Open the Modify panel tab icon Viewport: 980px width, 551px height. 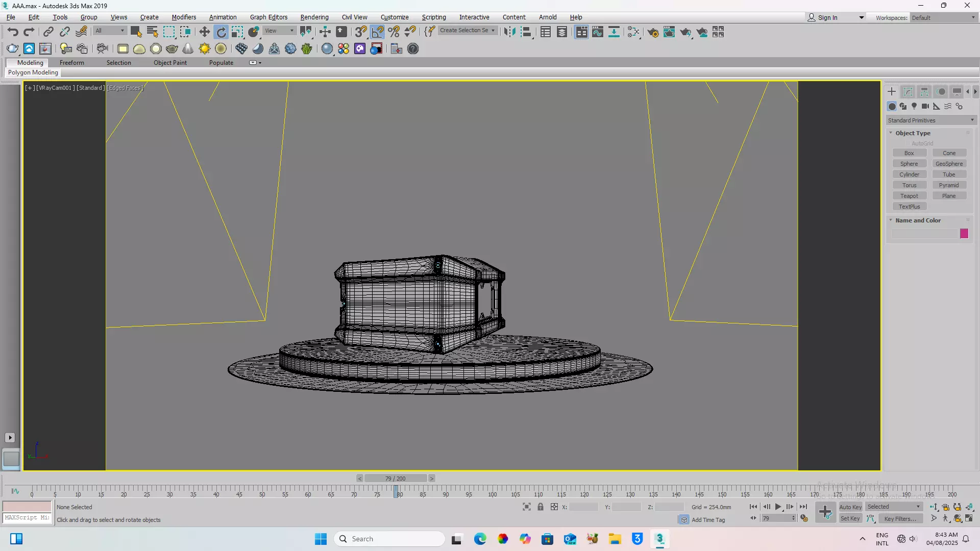[x=908, y=92]
